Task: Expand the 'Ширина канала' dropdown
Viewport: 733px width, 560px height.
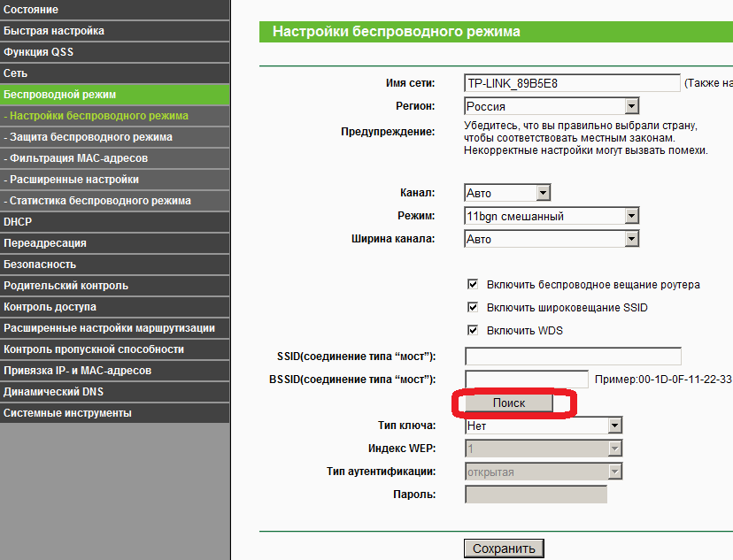Action: 551,239
